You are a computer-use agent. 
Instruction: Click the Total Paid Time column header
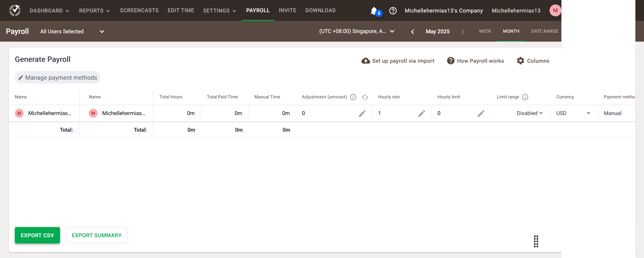(222, 97)
